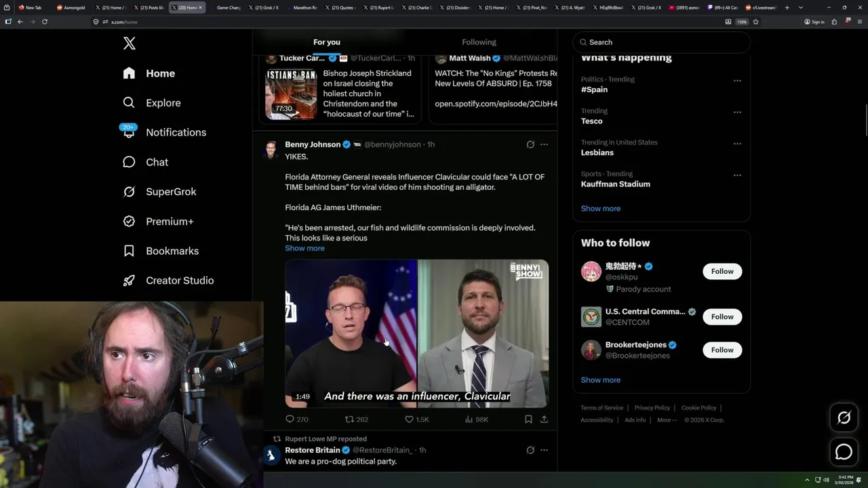
Task: Open browser extensions puzzle icon
Action: [x=834, y=22]
